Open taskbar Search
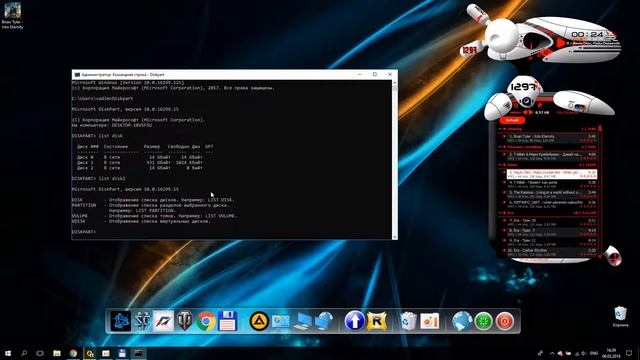Viewport: 640px width, 360px height. (x=24, y=353)
